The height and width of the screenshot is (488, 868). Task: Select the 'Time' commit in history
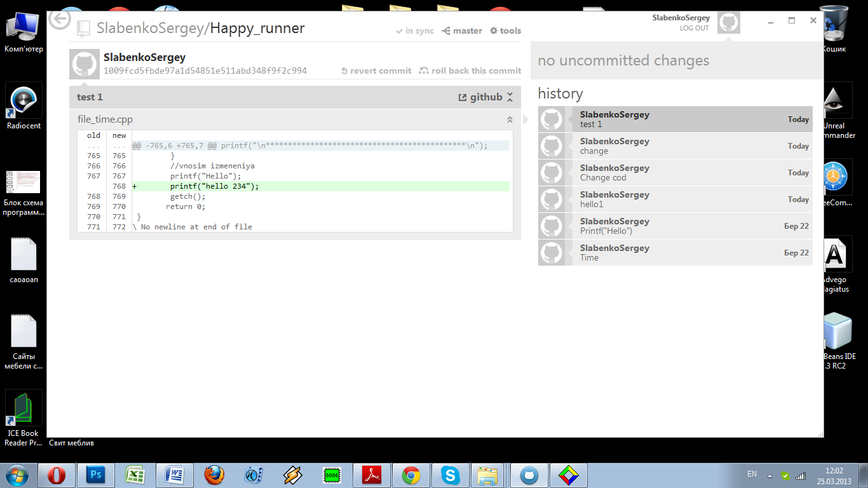click(x=675, y=253)
